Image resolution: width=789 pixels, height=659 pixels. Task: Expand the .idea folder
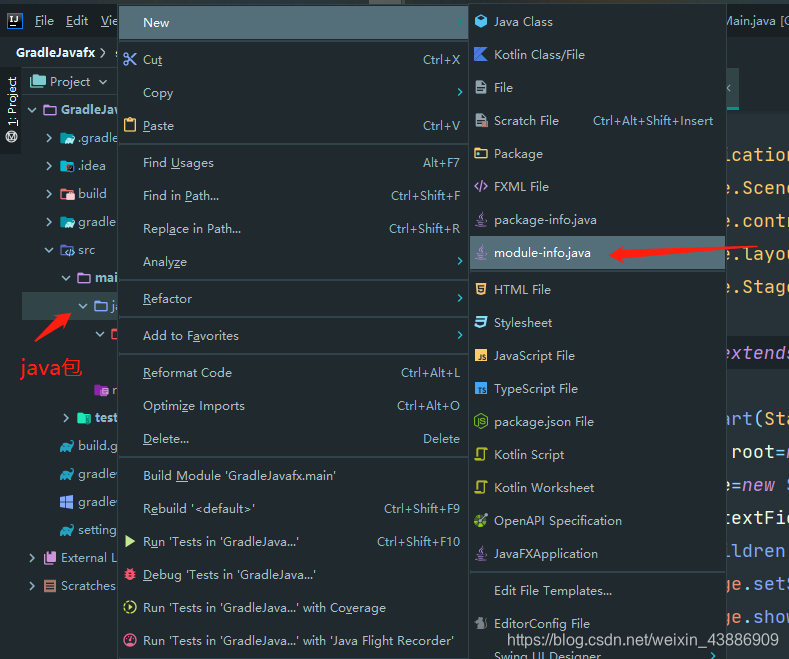49,166
